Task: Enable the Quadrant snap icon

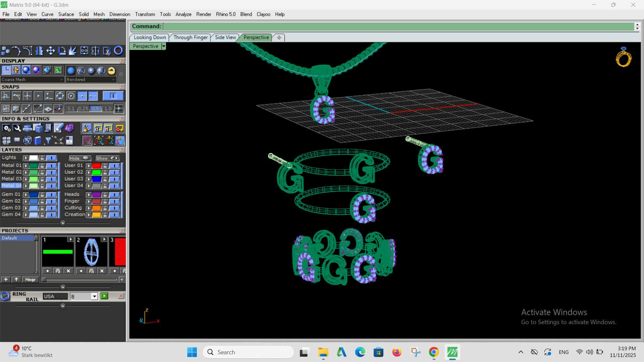Action: [x=60, y=96]
